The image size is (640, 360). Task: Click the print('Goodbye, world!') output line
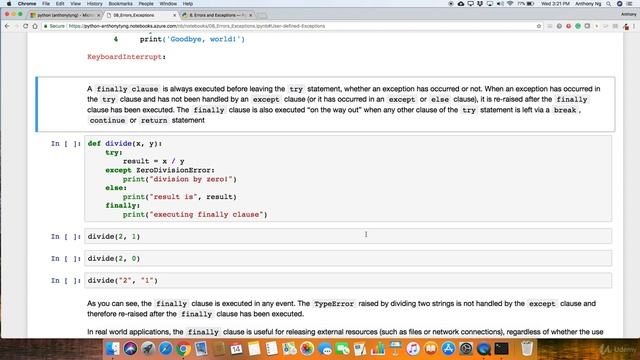point(192,39)
